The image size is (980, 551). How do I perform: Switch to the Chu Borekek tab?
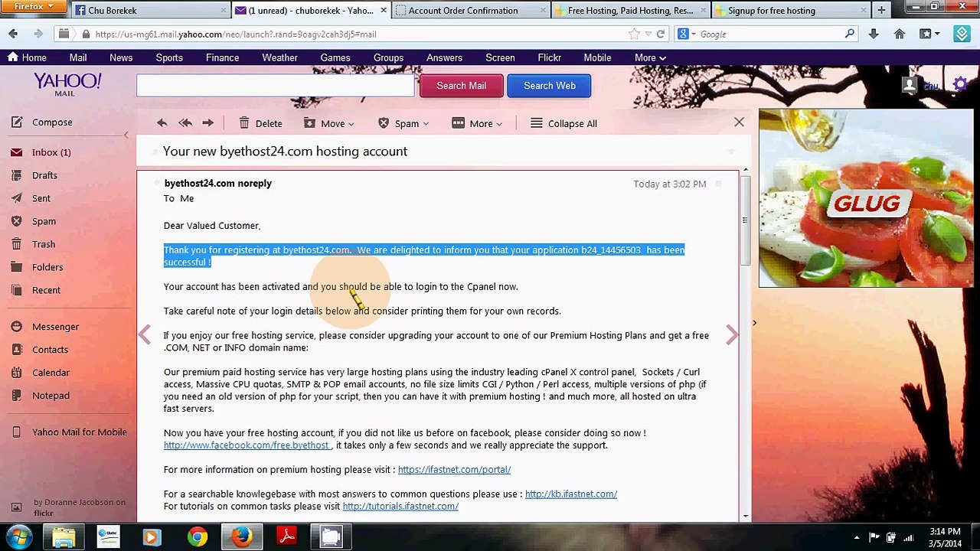point(150,11)
